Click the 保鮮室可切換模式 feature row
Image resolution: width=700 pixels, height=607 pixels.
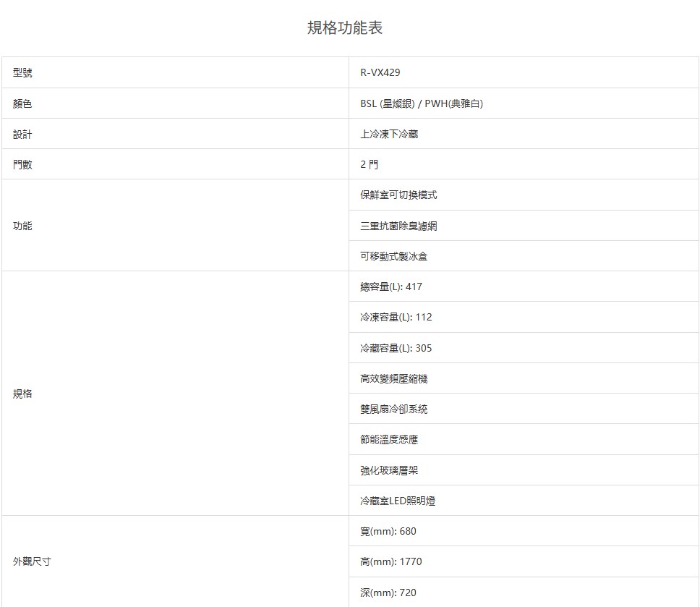click(x=398, y=195)
